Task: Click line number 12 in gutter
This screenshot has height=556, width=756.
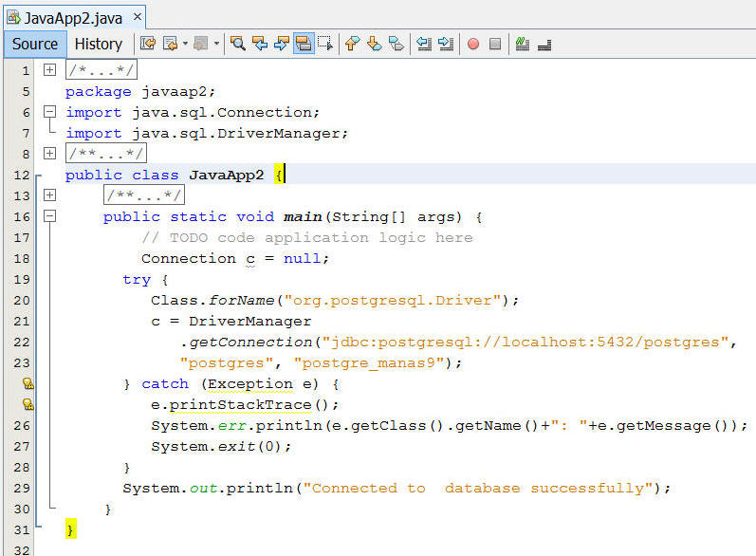Action: coord(22,175)
